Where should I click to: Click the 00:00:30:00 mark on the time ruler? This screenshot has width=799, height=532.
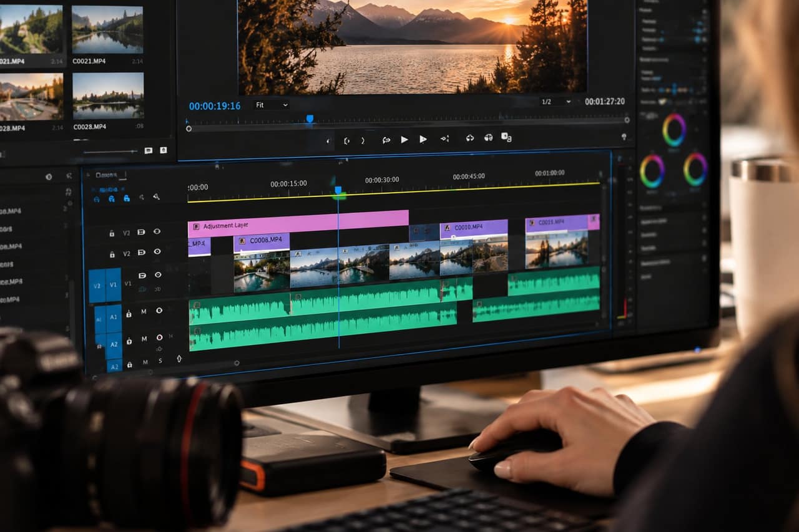[x=382, y=180]
